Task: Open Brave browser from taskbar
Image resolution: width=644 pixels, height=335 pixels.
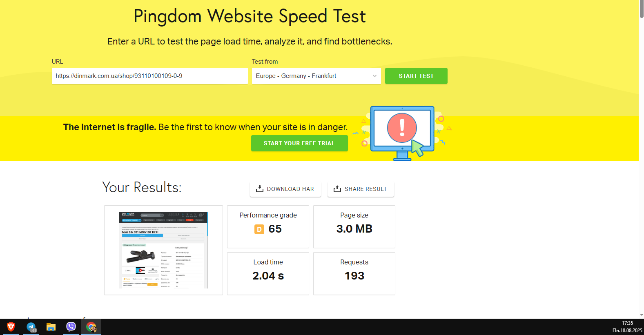Action: coord(11,327)
